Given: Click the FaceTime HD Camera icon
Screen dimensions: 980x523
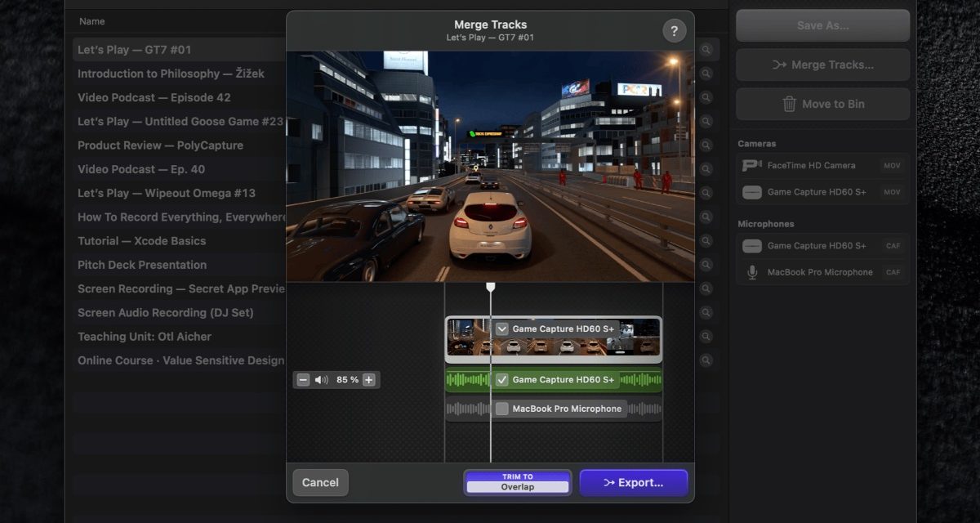Looking at the screenshot, I should point(751,165).
